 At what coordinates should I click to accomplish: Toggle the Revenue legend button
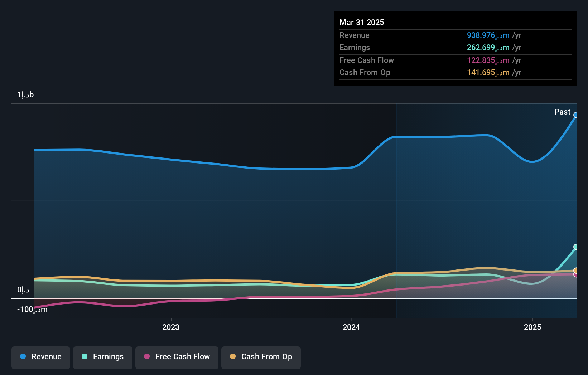[41, 357]
